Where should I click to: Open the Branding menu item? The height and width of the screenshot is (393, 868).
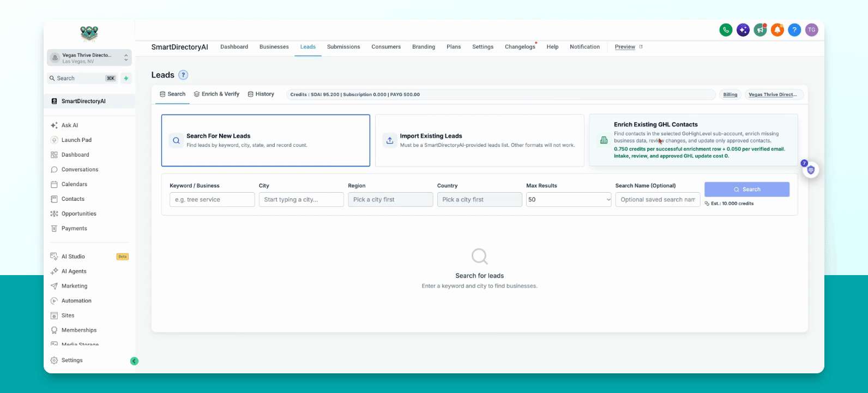click(424, 47)
